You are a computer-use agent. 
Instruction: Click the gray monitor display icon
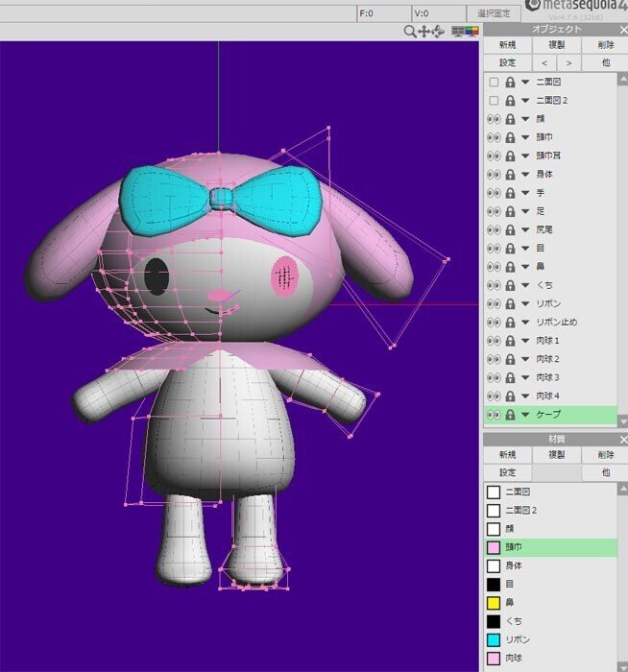[x=458, y=32]
